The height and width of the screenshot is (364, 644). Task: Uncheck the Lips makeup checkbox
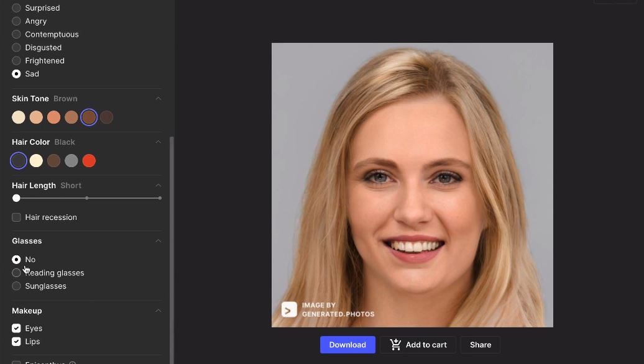[x=16, y=342]
